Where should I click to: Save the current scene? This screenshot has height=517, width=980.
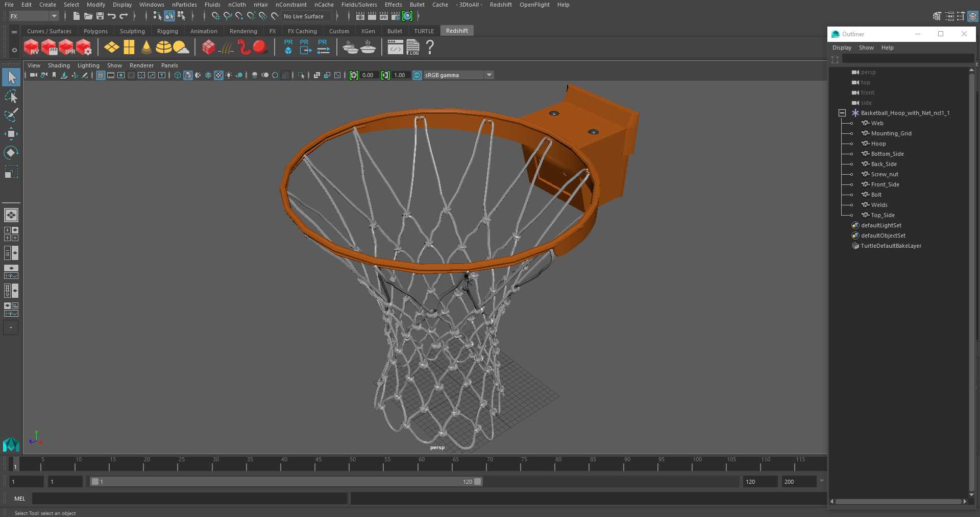pyautogui.click(x=100, y=16)
